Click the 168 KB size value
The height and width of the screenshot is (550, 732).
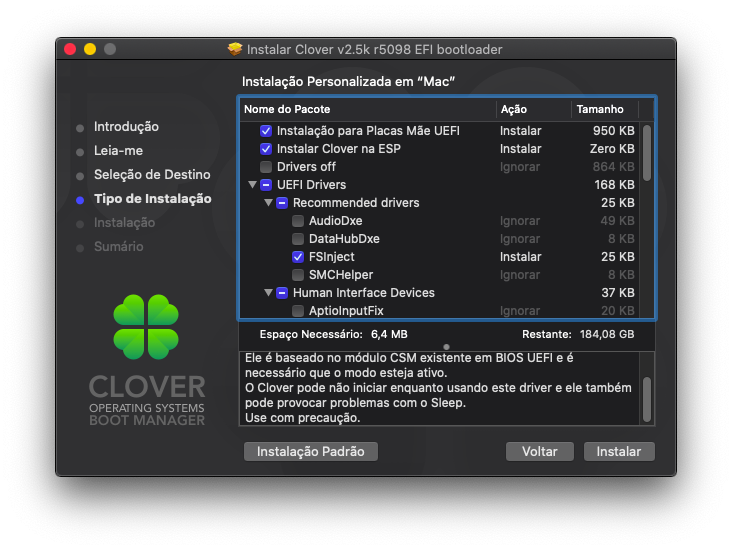click(614, 185)
